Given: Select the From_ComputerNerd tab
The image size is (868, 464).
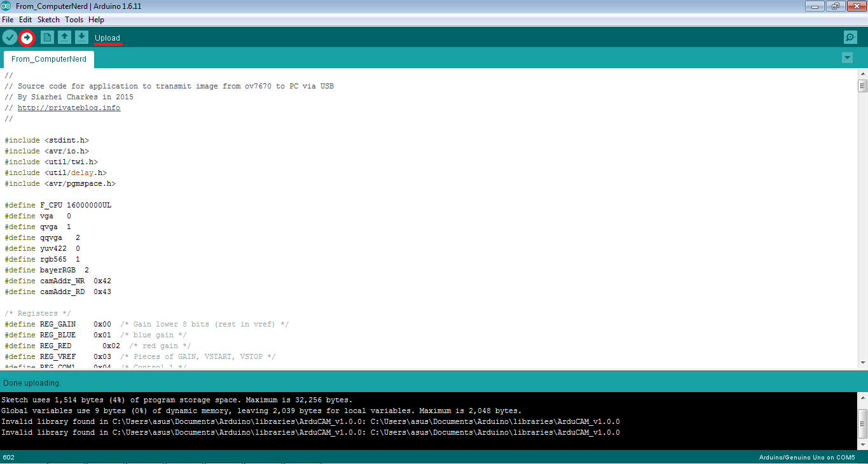Looking at the screenshot, I should (48, 59).
